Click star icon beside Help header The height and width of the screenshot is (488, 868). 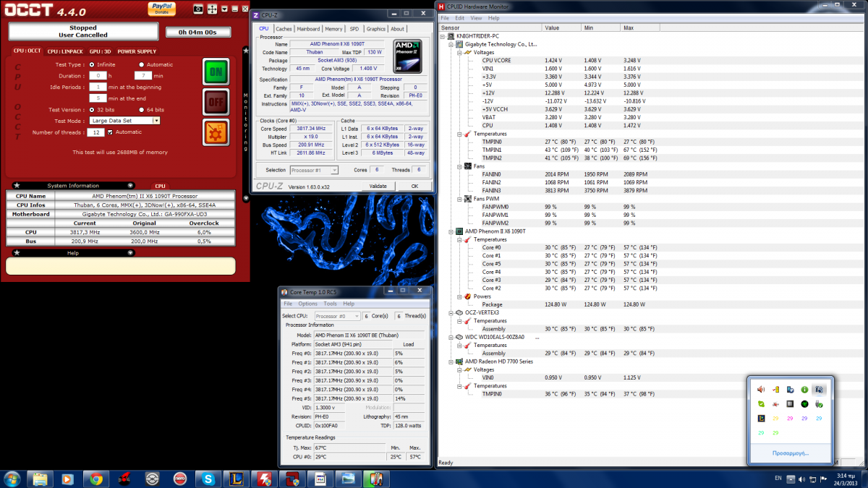pos(16,252)
